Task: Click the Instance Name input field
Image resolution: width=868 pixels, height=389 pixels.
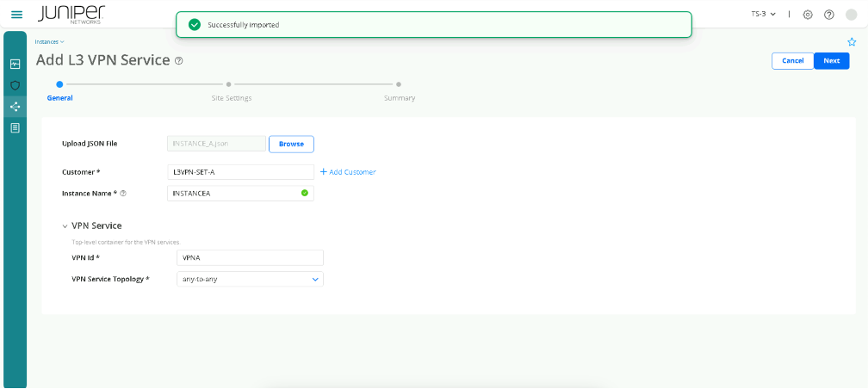Action: pyautogui.click(x=241, y=193)
